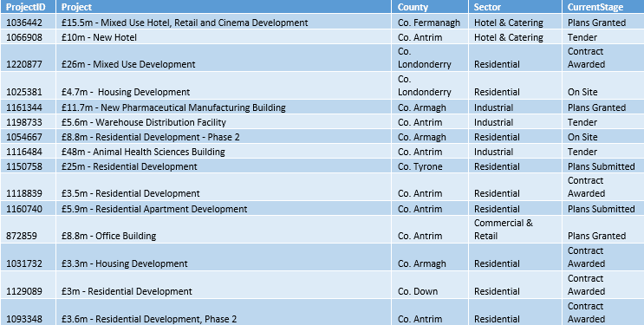Click the Co. Tyrone county cell
Viewport: 644px width, 325px height.
(x=430, y=166)
